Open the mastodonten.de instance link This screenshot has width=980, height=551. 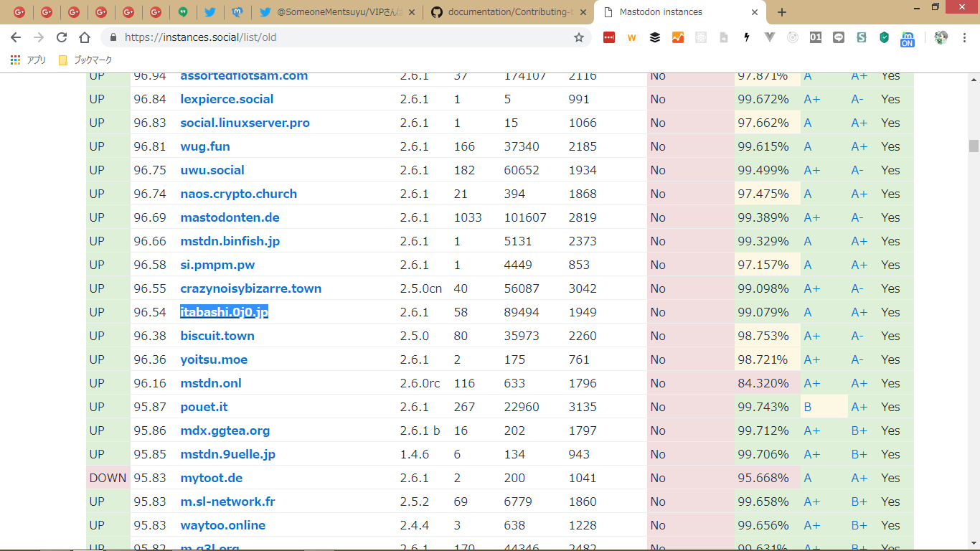point(230,217)
